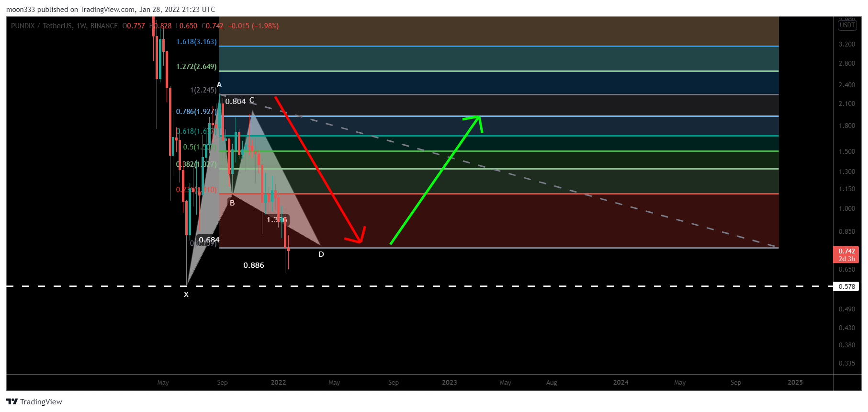Screen dimensions: 868x412
Task: Click the closing value C0.742 in header
Action: tap(213, 26)
